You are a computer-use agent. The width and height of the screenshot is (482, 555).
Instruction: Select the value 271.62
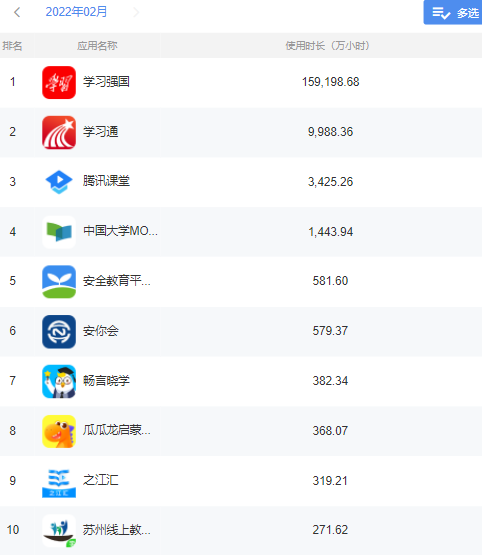coord(330,530)
